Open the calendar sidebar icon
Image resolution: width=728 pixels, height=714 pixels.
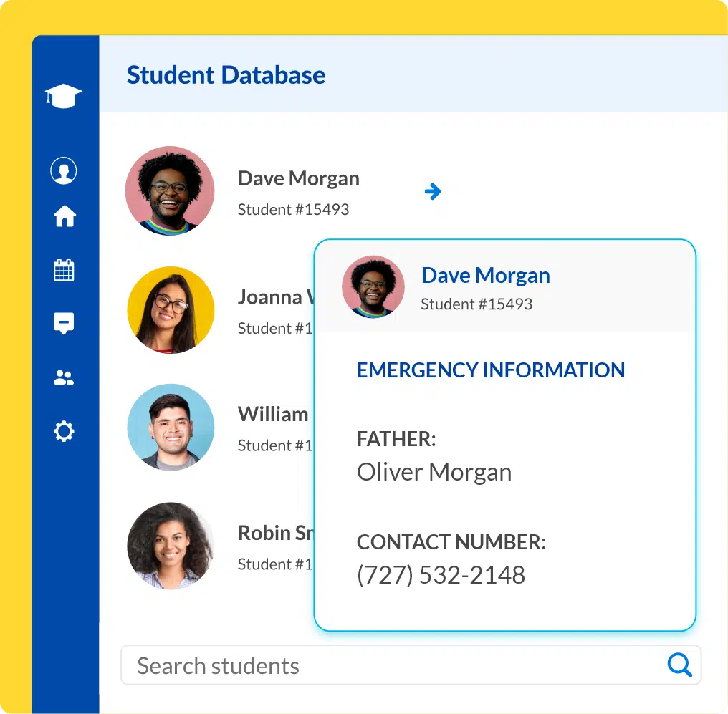click(x=64, y=270)
